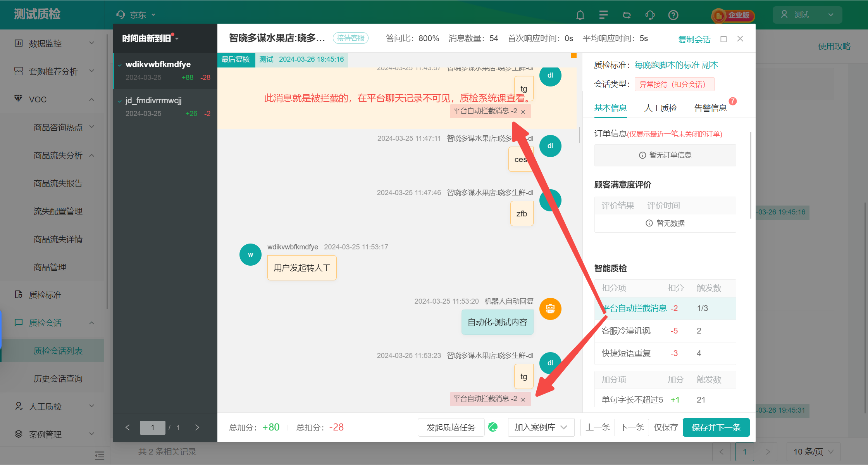This screenshot has height=465, width=868.
Task: Collapse the sidebar menu icon
Action: point(100,455)
